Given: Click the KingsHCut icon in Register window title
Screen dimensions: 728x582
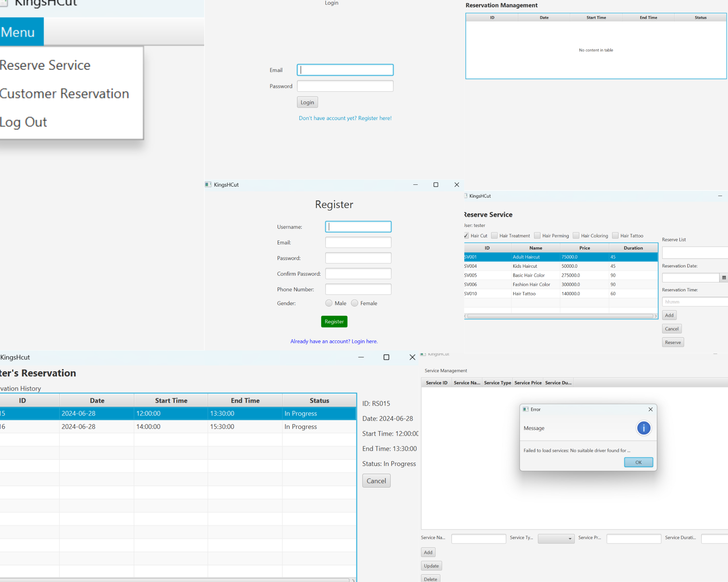Looking at the screenshot, I should click(x=208, y=185).
